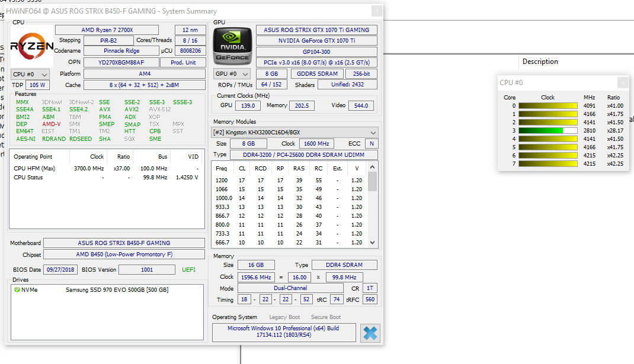Select the Samsung SSD 970 EVO drive entry
Image resolution: width=634 pixels, height=364 pixels.
pyautogui.click(x=107, y=289)
